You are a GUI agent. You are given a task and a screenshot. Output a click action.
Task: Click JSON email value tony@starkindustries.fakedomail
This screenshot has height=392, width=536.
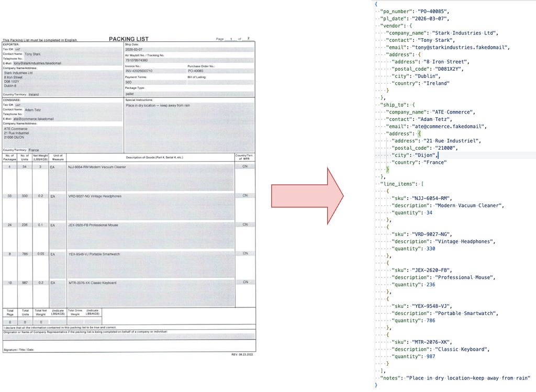[x=461, y=48]
